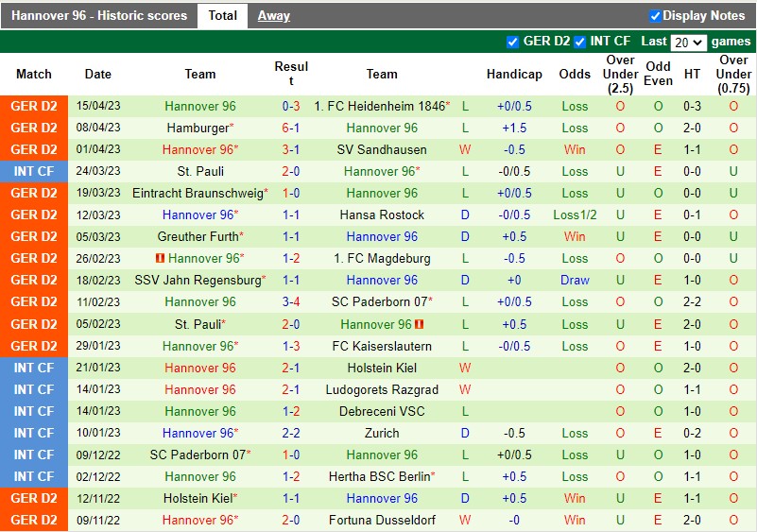Click the 1-3 result against FC Kaiserslautern
This screenshot has width=757, height=532.
click(291, 346)
